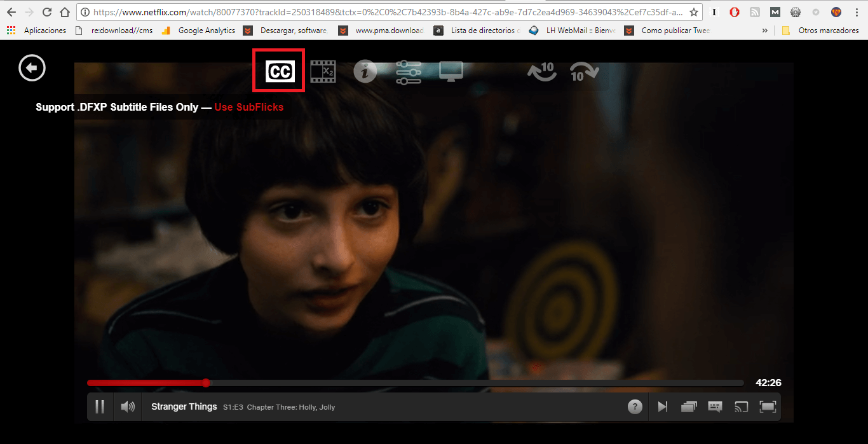This screenshot has width=868, height=444.
Task: Open the filmstrip x2 speed icon
Action: coord(323,71)
